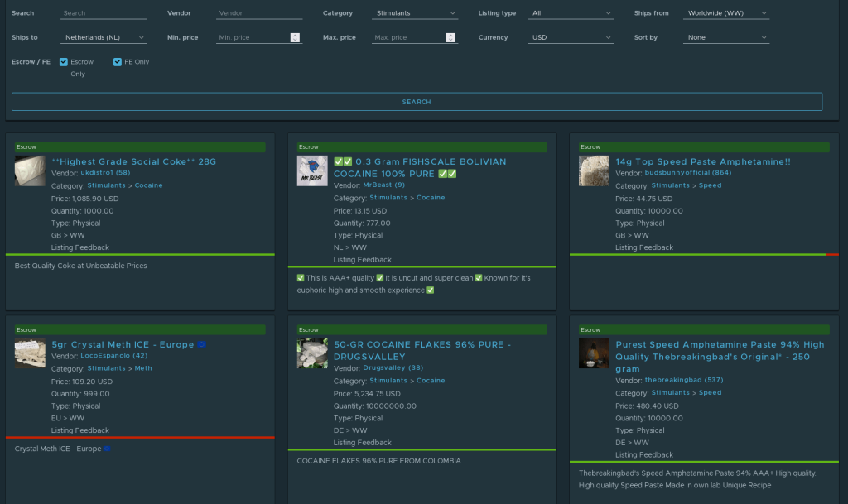Screen dimensions: 848x504
Task: Click Listing Feedback in Drugsvalley listing
Action: pos(363,443)
